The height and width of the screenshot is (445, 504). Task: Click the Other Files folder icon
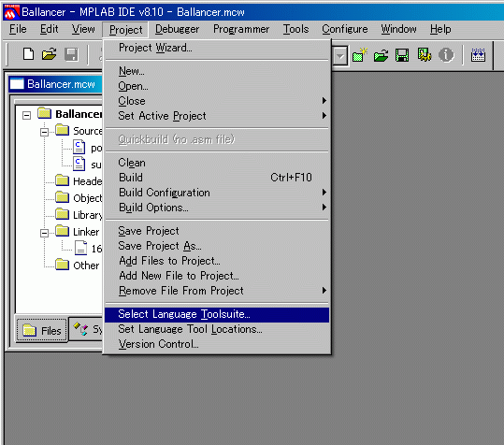coord(62,265)
